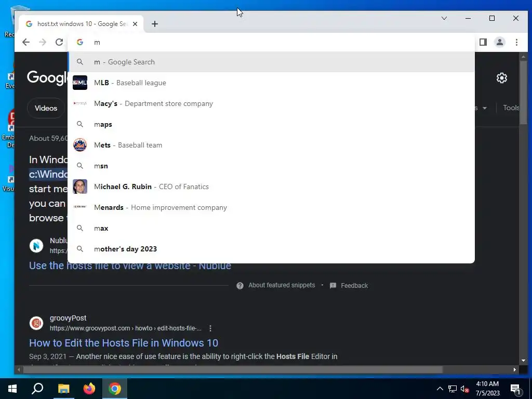Click the Mets logo thumbnail
This screenshot has height=399, width=532.
80,145
